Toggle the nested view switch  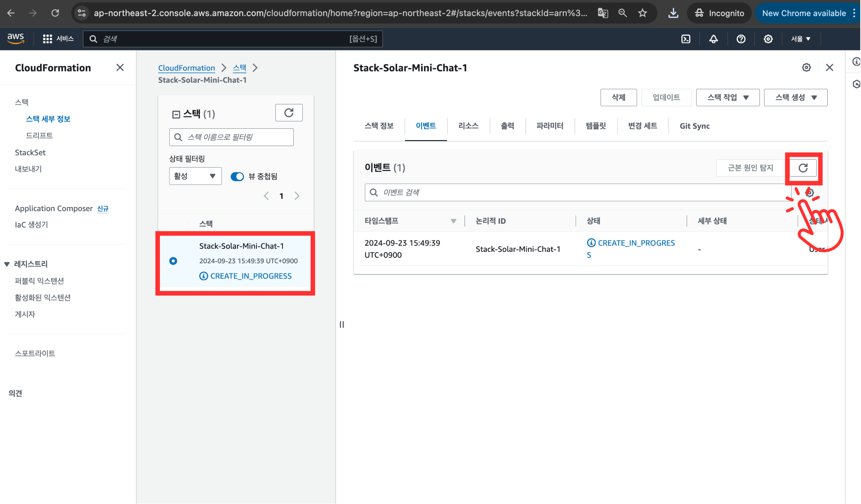tap(237, 176)
